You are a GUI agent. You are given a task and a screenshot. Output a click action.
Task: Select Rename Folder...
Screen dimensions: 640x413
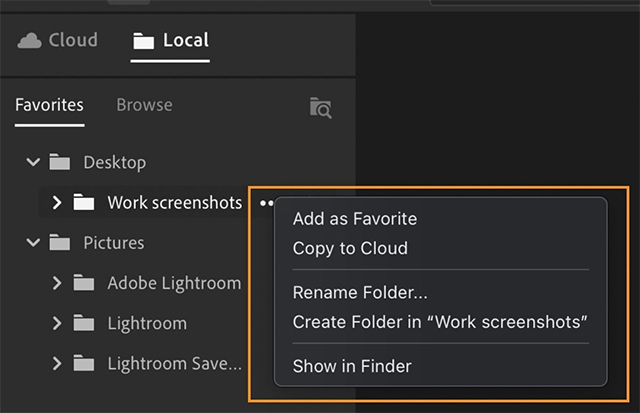tap(360, 293)
